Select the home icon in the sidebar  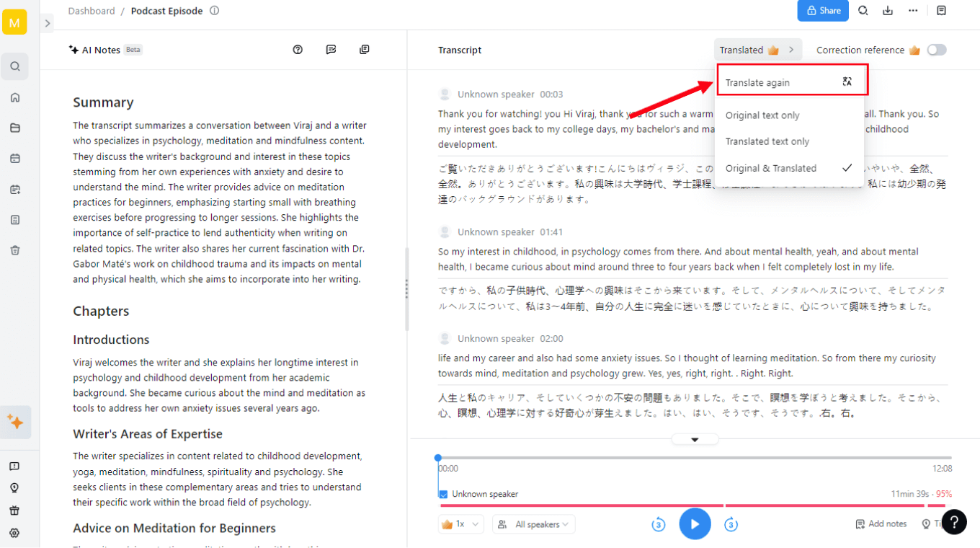click(14, 97)
